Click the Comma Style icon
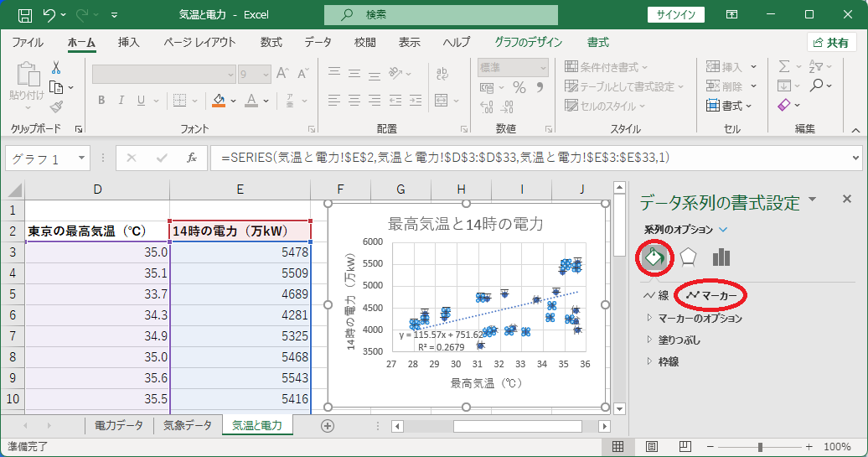 pos(540,87)
